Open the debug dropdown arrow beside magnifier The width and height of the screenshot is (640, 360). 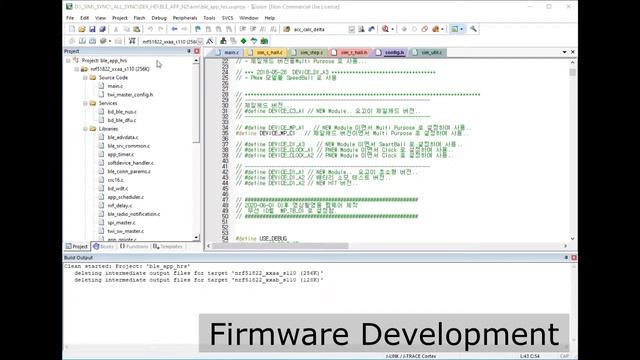pyautogui.click(x=393, y=29)
